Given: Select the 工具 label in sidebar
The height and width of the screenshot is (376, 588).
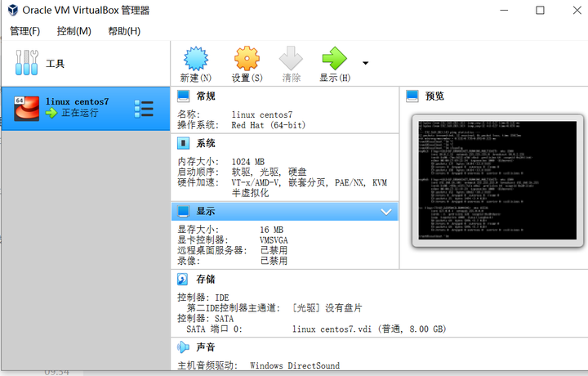Looking at the screenshot, I should click(x=56, y=64).
